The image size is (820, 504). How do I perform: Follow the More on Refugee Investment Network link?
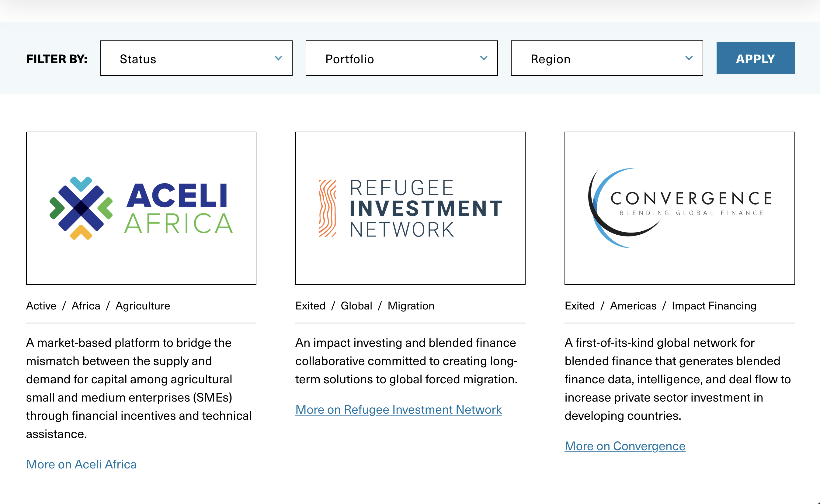click(x=398, y=410)
